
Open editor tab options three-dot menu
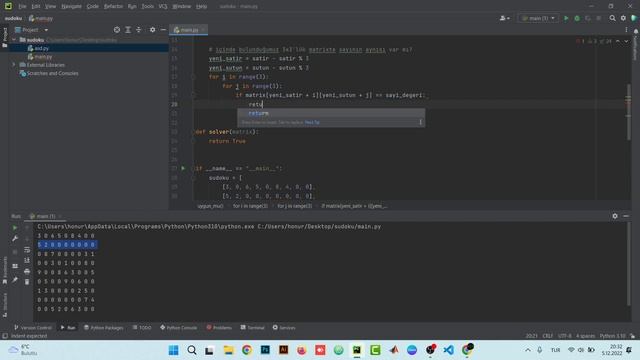[626, 30]
